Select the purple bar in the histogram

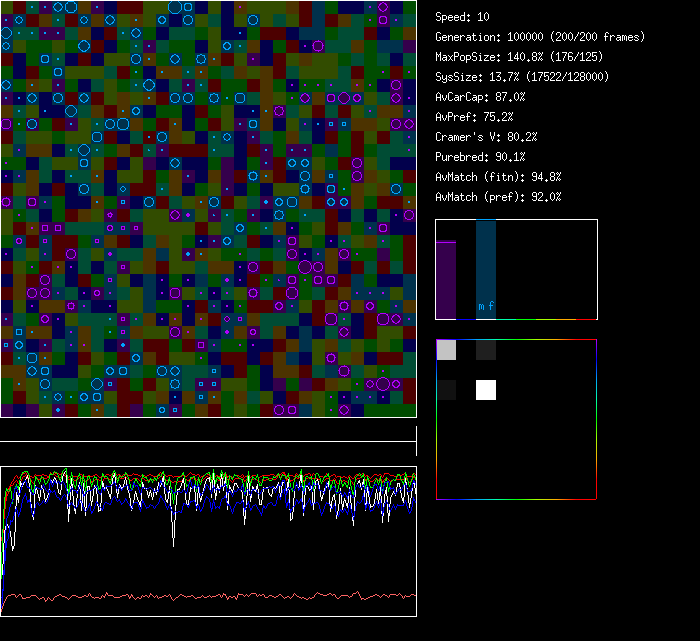[x=446, y=280]
